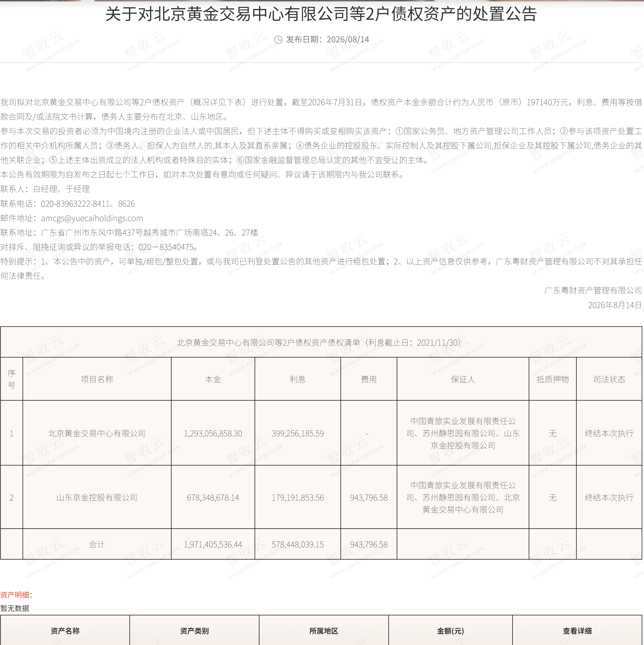Click the 司法状态 column header
Image resolution: width=644 pixels, height=645 pixels.
click(x=609, y=379)
